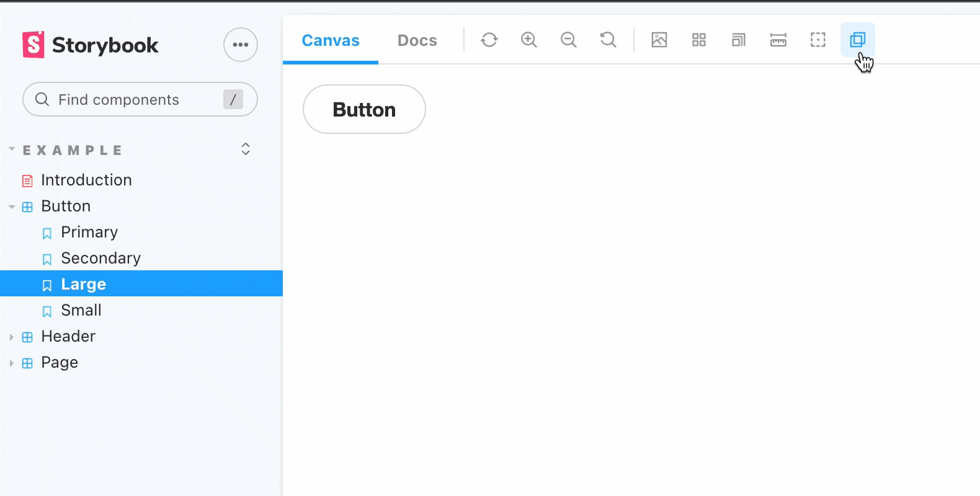Image resolution: width=980 pixels, height=496 pixels.
Task: Reset canvas zoom
Action: 608,40
